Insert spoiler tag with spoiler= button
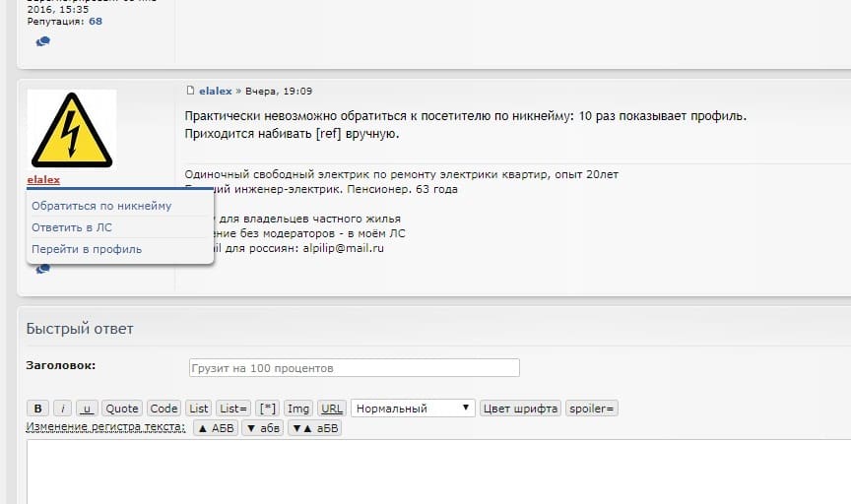The height and width of the screenshot is (504, 851). 592,409
